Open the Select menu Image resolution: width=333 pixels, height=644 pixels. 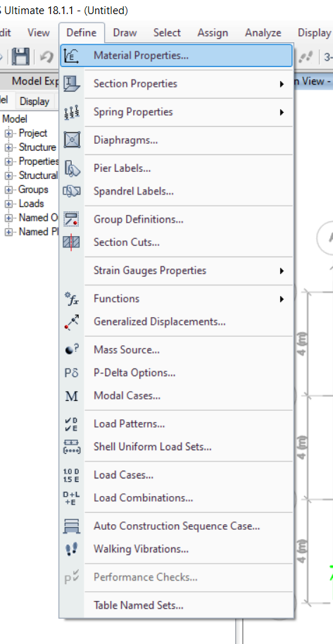coord(167,33)
